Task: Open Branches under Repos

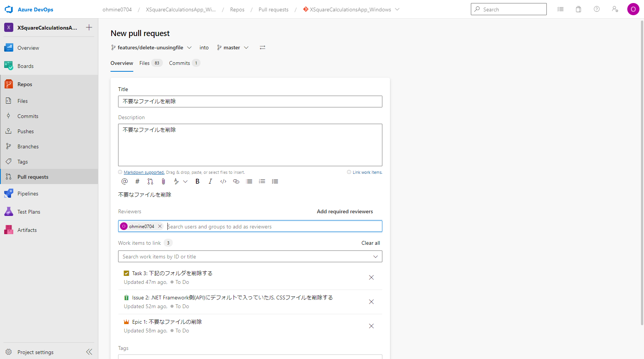Action: tap(49, 146)
